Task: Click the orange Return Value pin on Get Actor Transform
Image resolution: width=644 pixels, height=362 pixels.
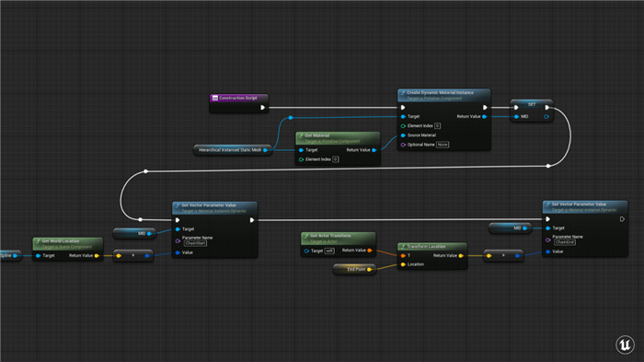Action: [x=370, y=251]
